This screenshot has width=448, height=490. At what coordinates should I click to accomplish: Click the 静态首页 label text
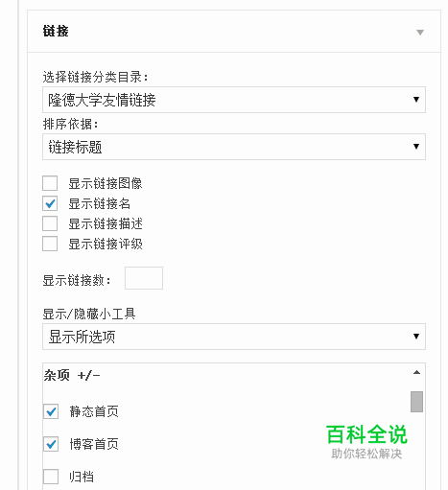coord(94,411)
